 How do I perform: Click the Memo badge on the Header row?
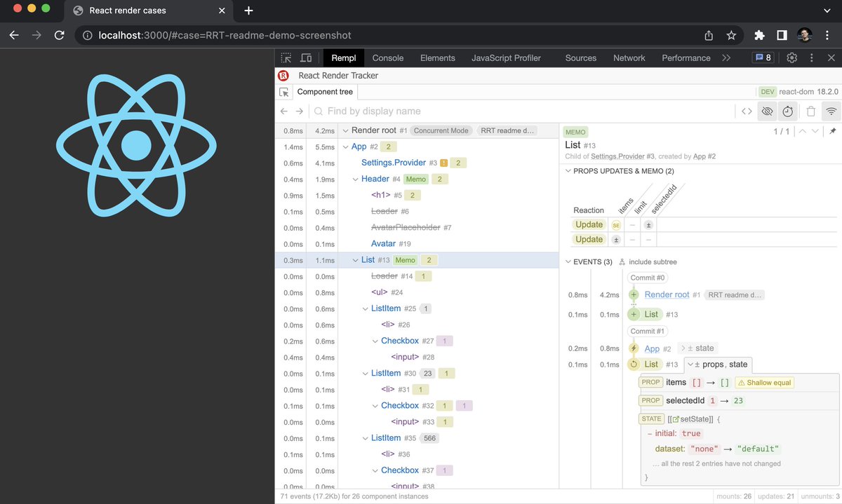point(416,179)
